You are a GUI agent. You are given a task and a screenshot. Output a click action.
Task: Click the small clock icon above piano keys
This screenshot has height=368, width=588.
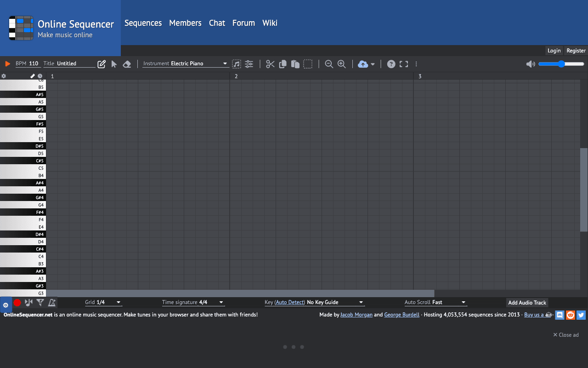click(x=40, y=76)
